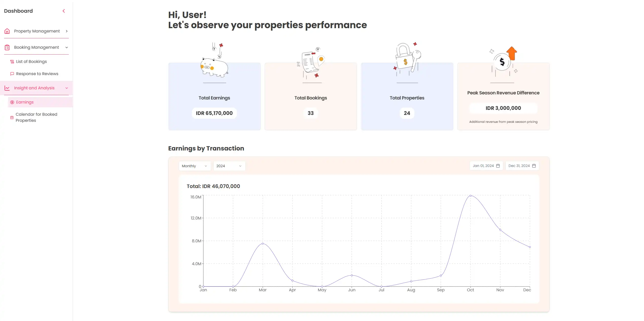This screenshot has height=321, width=644.
Task: Open the 2024 year dropdown
Action: point(229,166)
